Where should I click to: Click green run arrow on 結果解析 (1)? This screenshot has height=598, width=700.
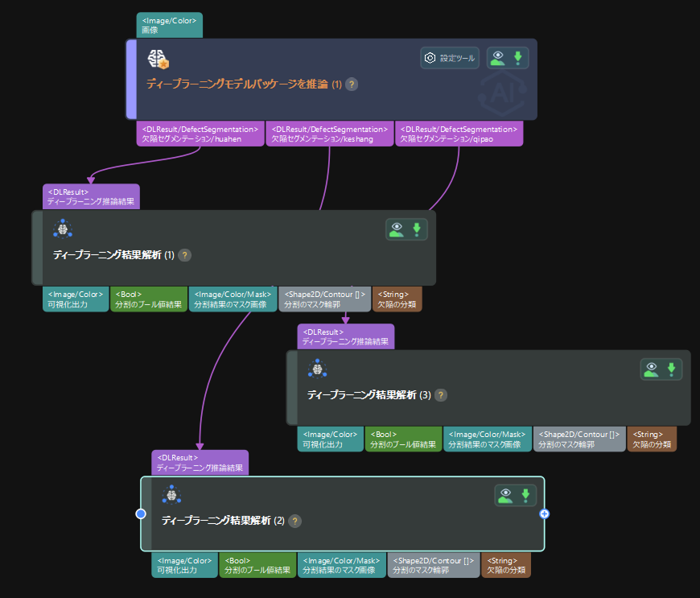417,229
